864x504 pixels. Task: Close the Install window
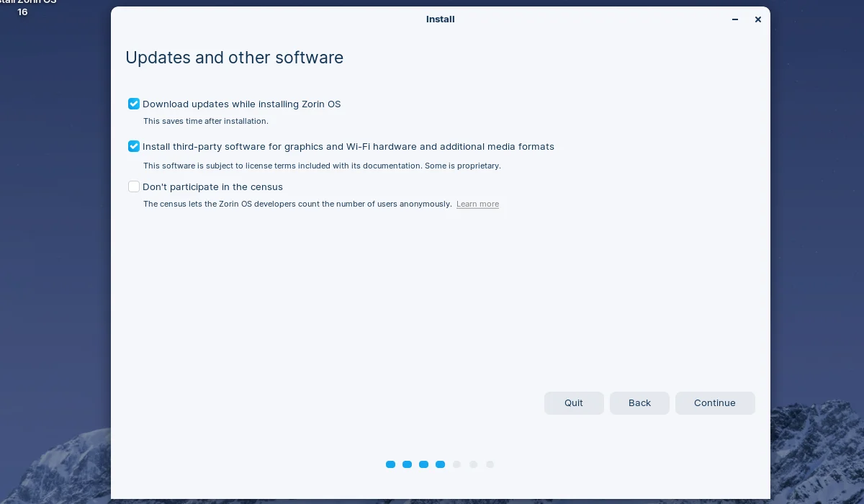[758, 19]
